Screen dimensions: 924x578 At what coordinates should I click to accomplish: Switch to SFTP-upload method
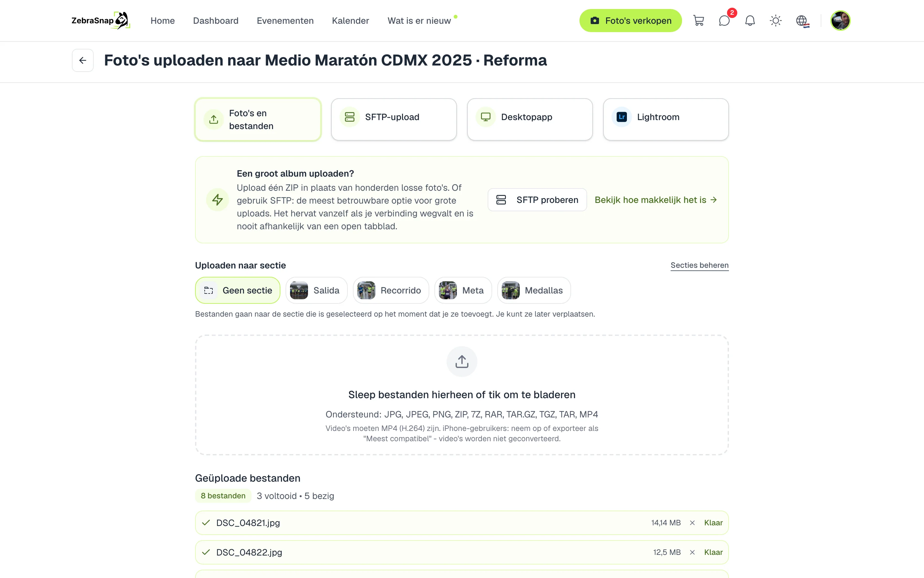coord(394,120)
